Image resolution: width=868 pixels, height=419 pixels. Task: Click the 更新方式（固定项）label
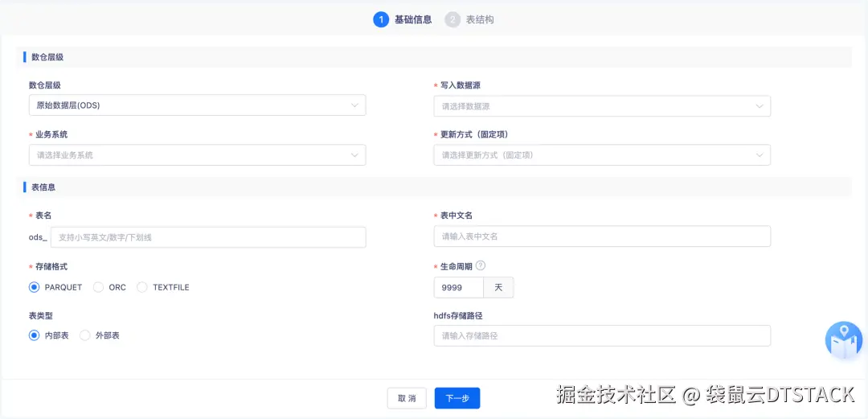[x=474, y=134]
